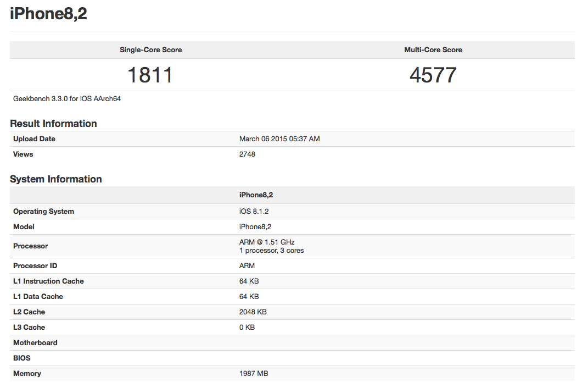Select 64 KB in L1 Instruction Cache row

[249, 281]
